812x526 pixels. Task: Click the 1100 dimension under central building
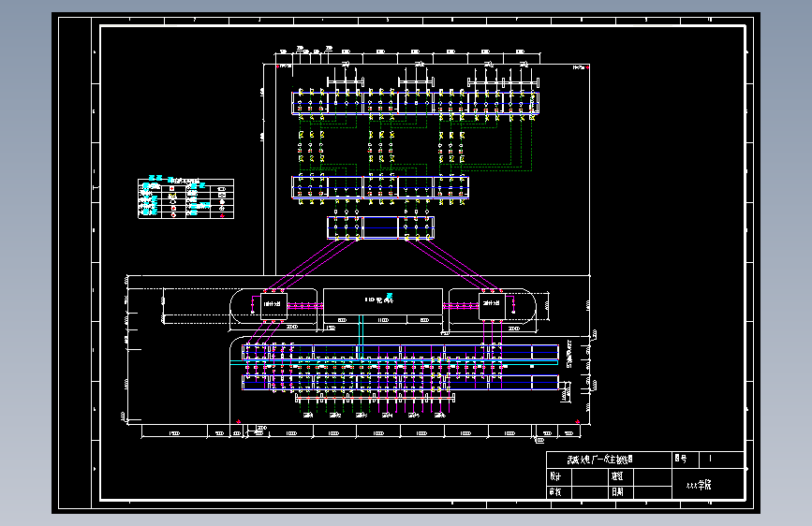click(383, 320)
